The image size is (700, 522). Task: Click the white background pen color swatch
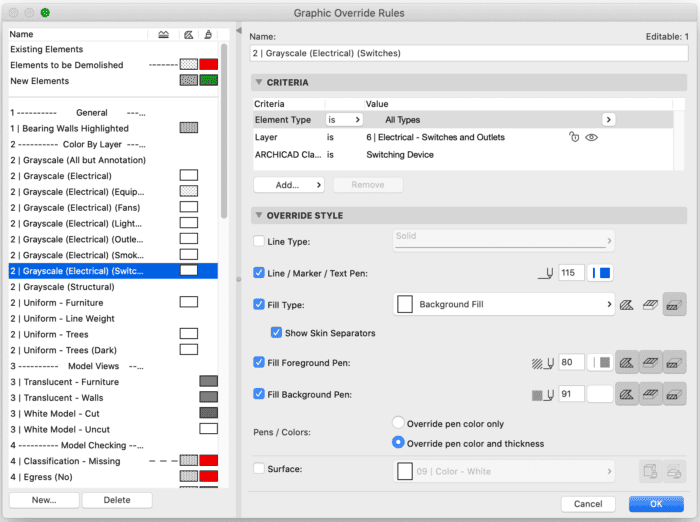600,394
